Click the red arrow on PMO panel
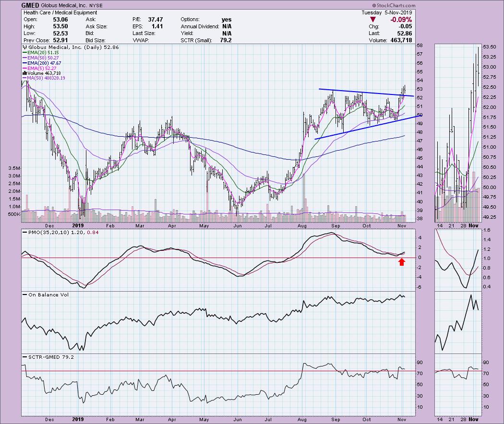 [x=402, y=261]
